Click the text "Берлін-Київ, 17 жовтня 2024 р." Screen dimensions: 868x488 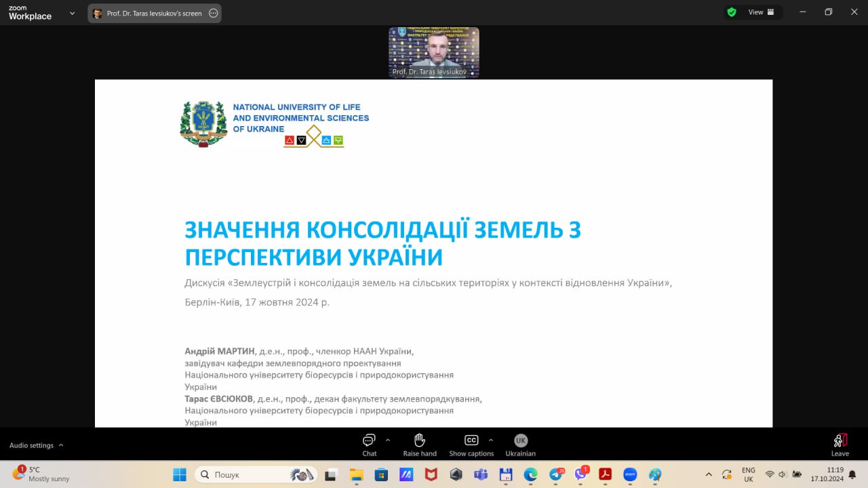[x=257, y=302]
